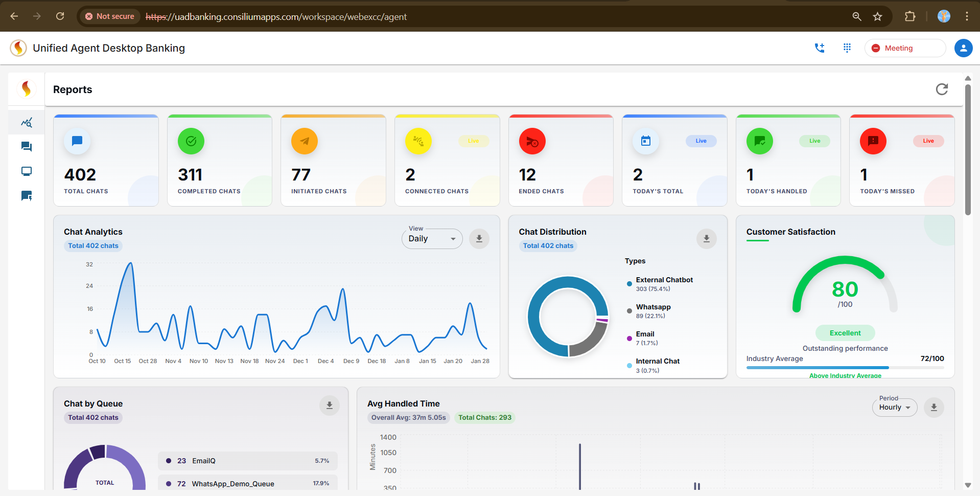
Task: Expand the Daily view dropdown
Action: [x=432, y=239]
